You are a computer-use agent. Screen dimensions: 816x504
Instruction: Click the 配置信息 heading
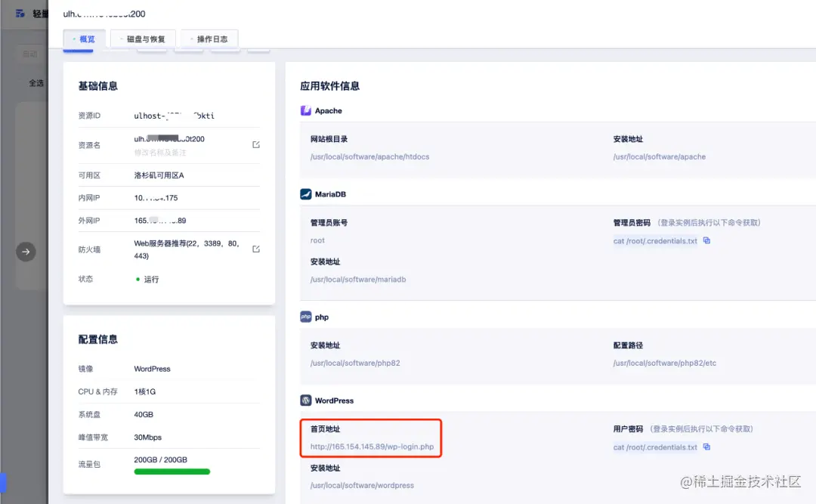tap(97, 339)
